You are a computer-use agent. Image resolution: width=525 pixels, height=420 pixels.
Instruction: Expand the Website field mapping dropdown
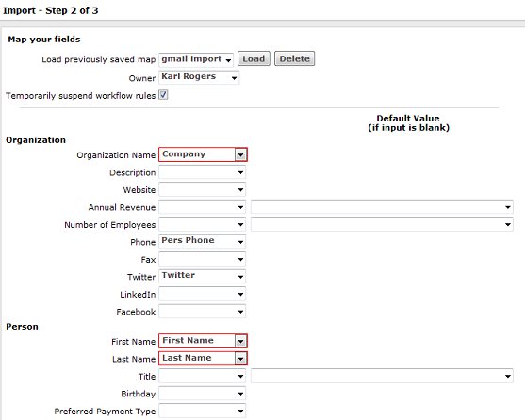tap(203, 190)
